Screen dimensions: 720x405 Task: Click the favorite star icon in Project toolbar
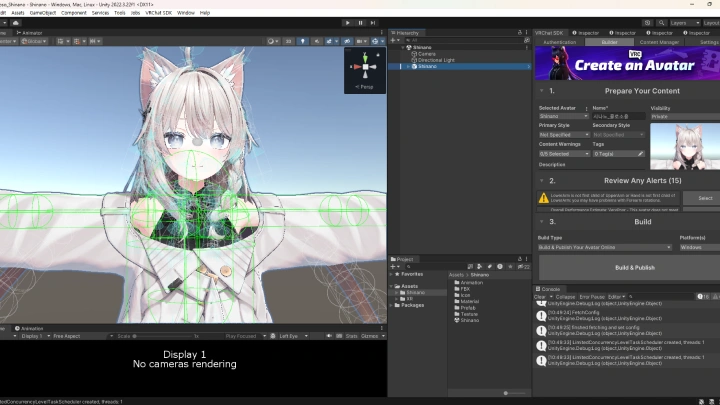point(510,267)
